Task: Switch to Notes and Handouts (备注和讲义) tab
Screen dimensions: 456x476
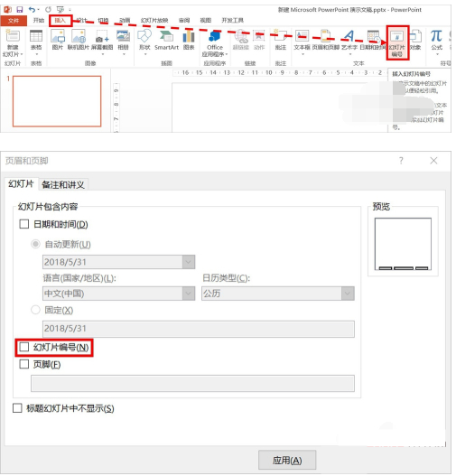Action: [x=63, y=185]
